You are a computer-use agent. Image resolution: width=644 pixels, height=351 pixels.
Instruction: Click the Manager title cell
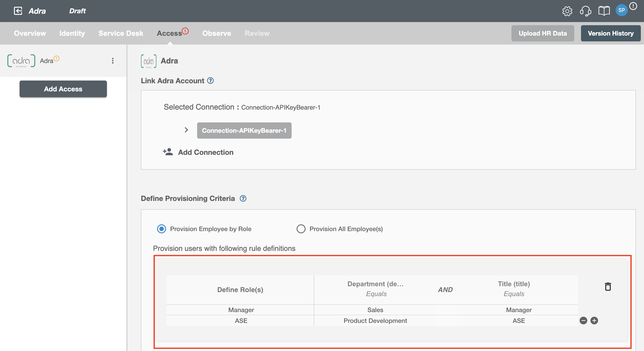coord(519,310)
